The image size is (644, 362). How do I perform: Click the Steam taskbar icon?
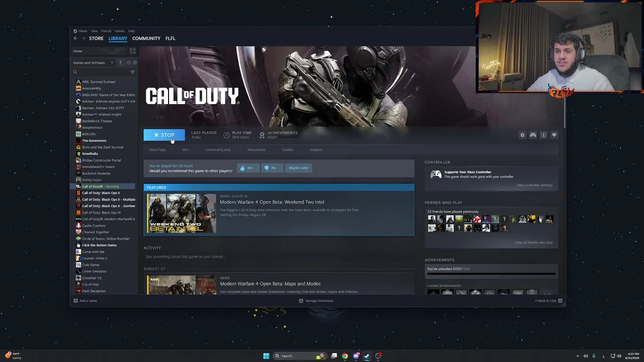(x=367, y=356)
